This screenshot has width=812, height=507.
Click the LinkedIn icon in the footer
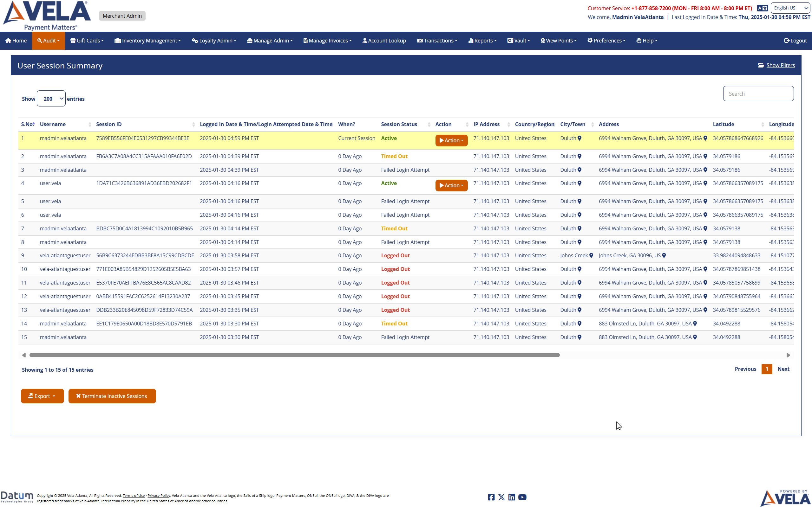(x=511, y=497)
